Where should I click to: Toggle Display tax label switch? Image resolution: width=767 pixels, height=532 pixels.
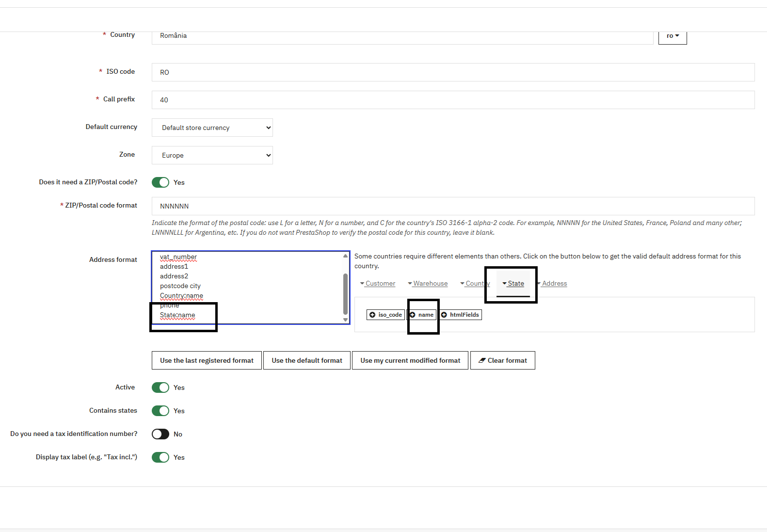pyautogui.click(x=160, y=457)
